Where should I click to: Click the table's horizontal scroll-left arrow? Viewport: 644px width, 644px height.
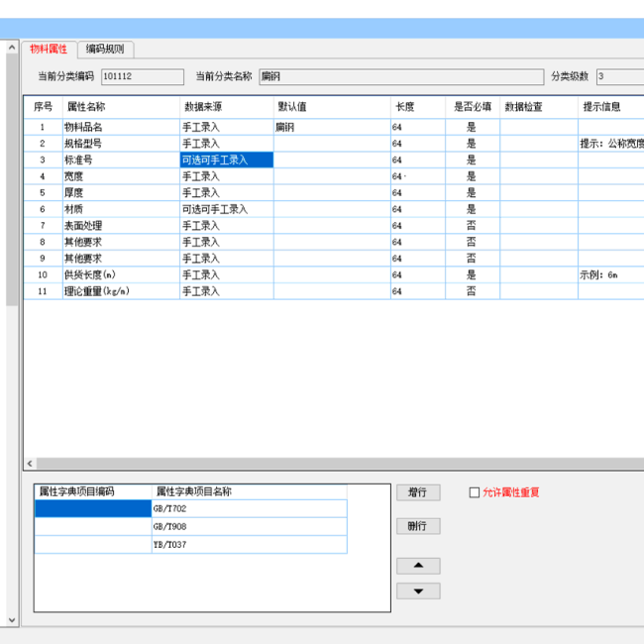[30, 464]
